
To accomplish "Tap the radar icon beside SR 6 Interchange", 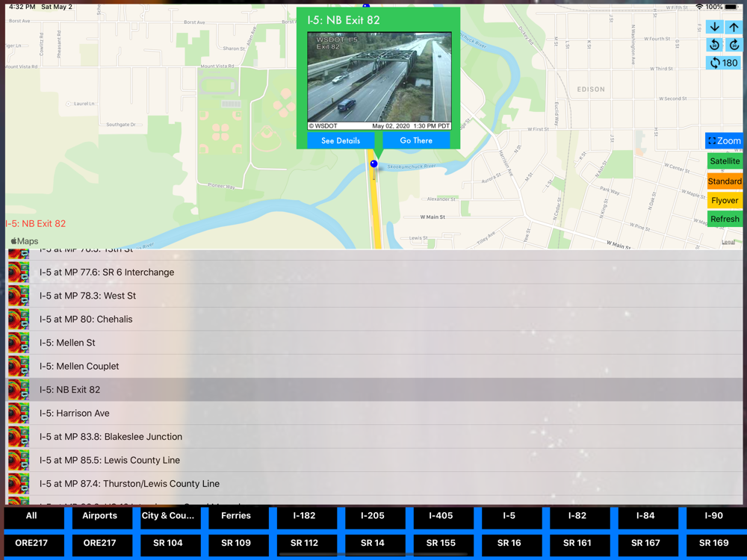I will tap(19, 273).
